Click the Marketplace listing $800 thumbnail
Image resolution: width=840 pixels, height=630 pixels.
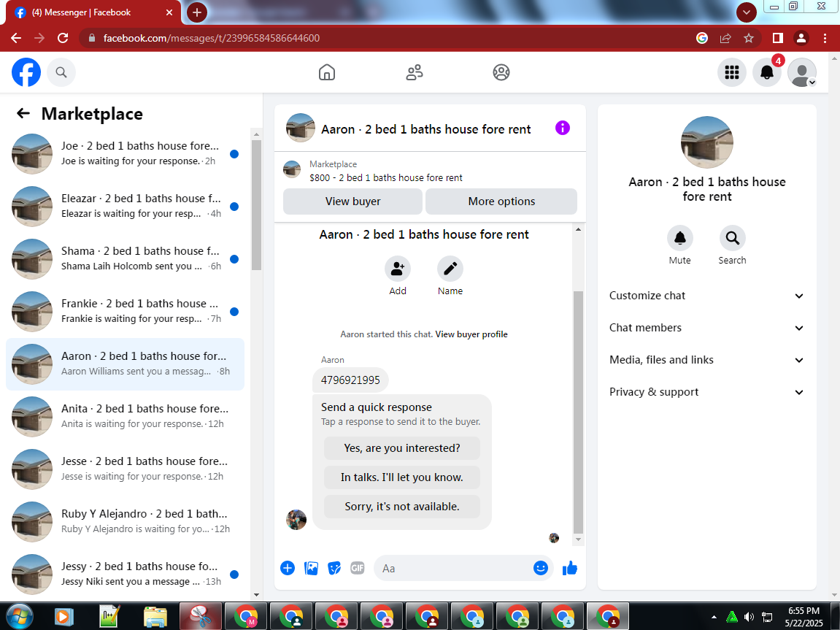(292, 170)
